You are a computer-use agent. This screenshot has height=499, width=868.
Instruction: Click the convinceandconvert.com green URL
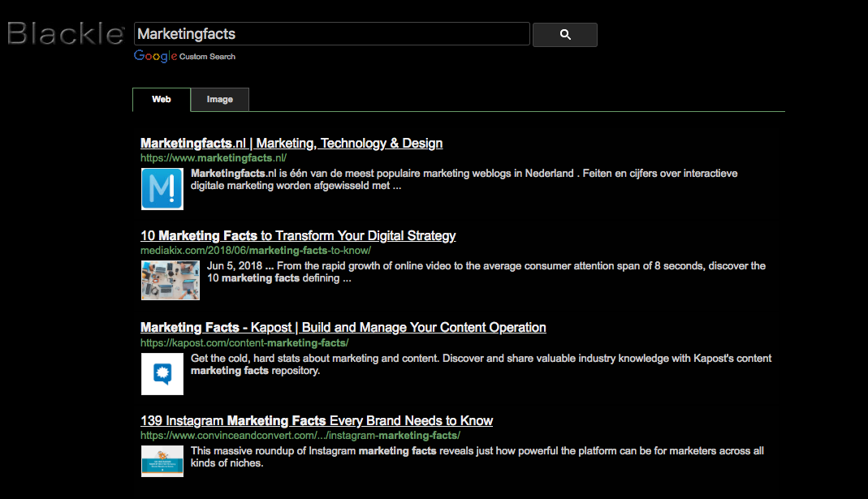300,436
